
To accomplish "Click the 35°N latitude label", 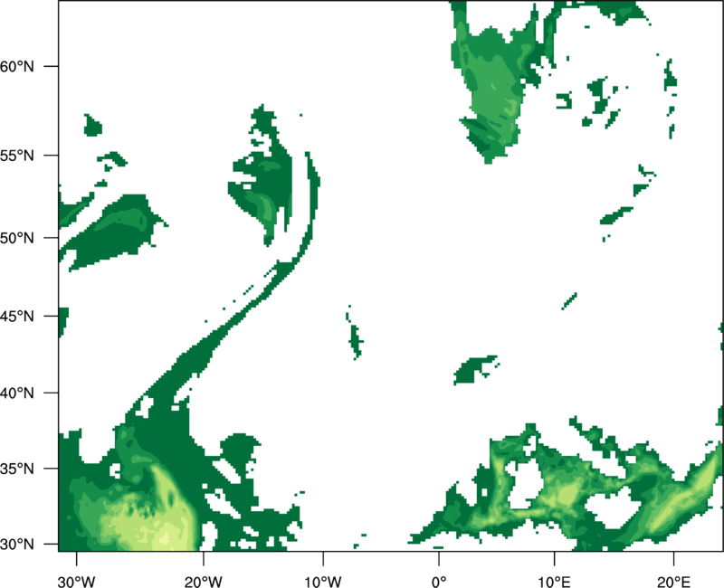I will coord(17,469).
